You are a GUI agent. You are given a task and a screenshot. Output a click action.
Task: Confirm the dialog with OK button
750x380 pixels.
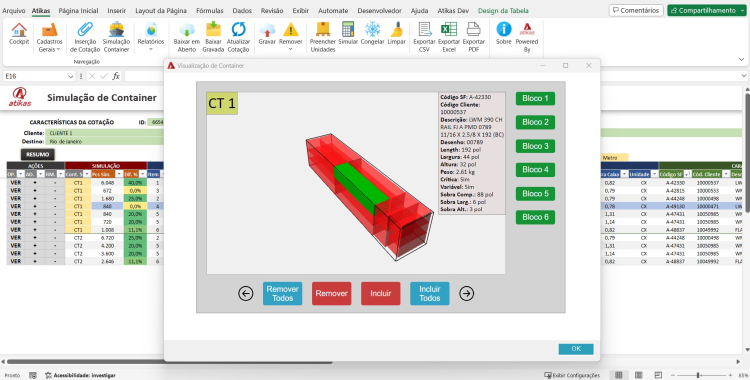(x=576, y=349)
